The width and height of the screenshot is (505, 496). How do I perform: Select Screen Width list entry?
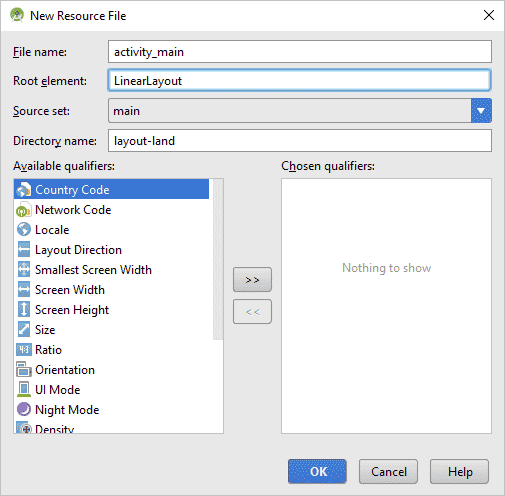click(x=70, y=290)
